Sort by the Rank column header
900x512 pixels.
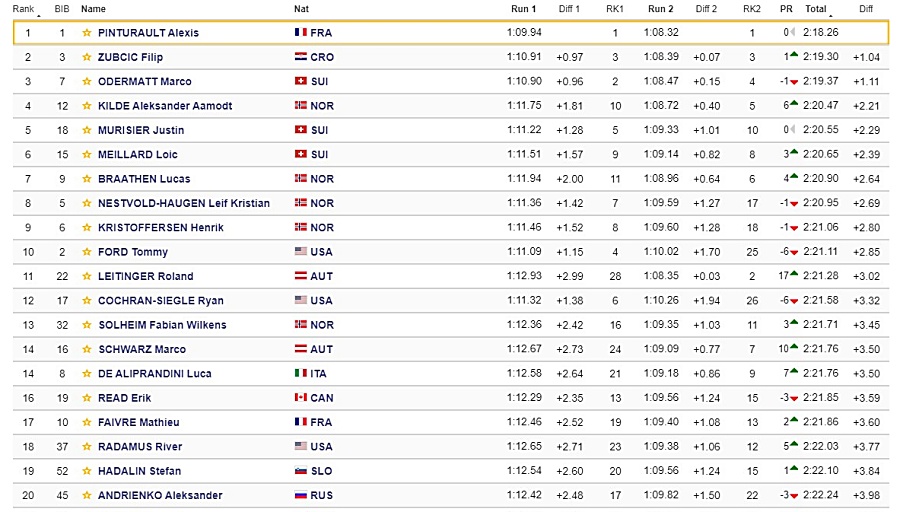[24, 9]
